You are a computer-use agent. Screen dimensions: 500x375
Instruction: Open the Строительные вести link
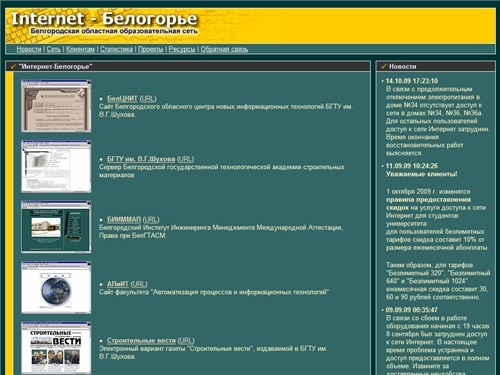coord(141,340)
